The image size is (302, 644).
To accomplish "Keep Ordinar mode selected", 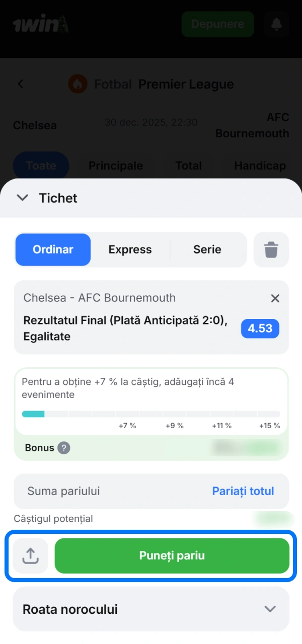I will click(x=53, y=250).
